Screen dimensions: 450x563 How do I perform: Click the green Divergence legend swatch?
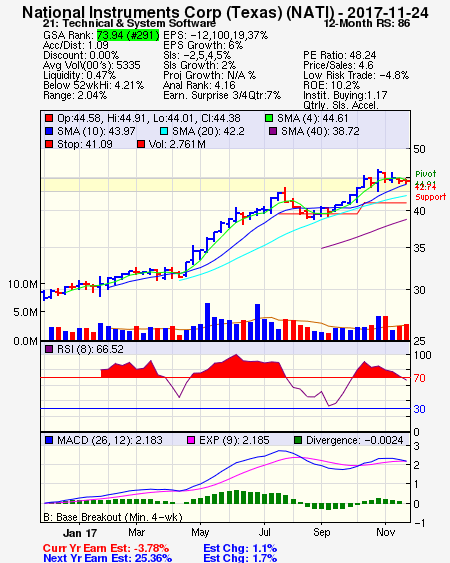298,440
